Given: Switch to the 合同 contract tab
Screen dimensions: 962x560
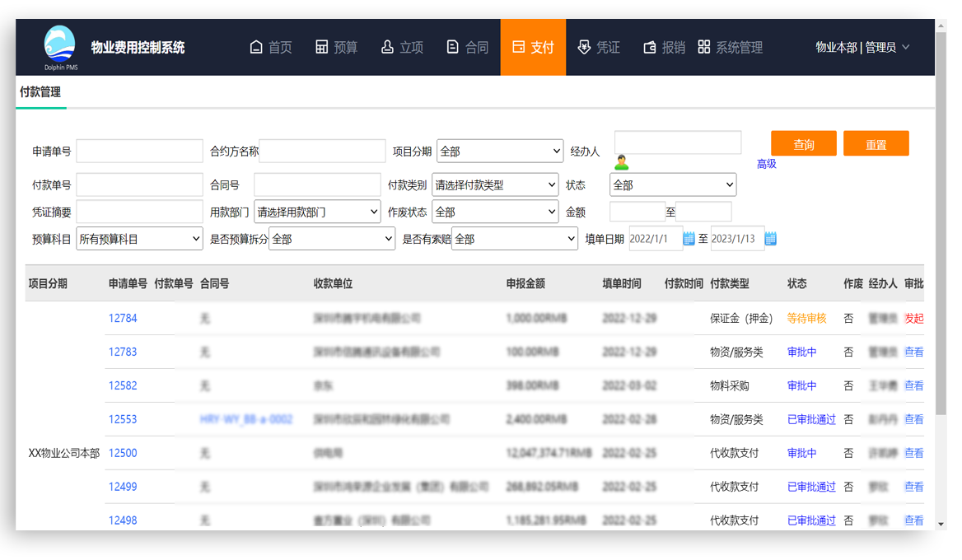Looking at the screenshot, I should point(468,48).
